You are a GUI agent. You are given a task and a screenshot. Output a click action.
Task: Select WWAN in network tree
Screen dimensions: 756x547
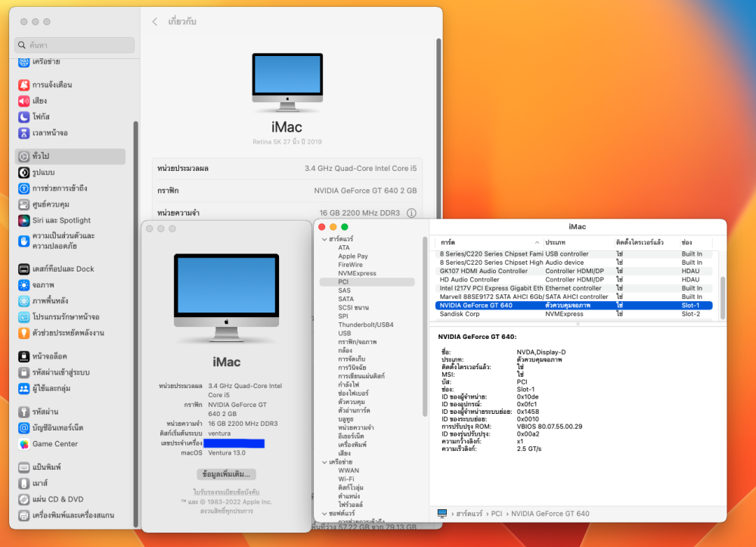(x=349, y=471)
